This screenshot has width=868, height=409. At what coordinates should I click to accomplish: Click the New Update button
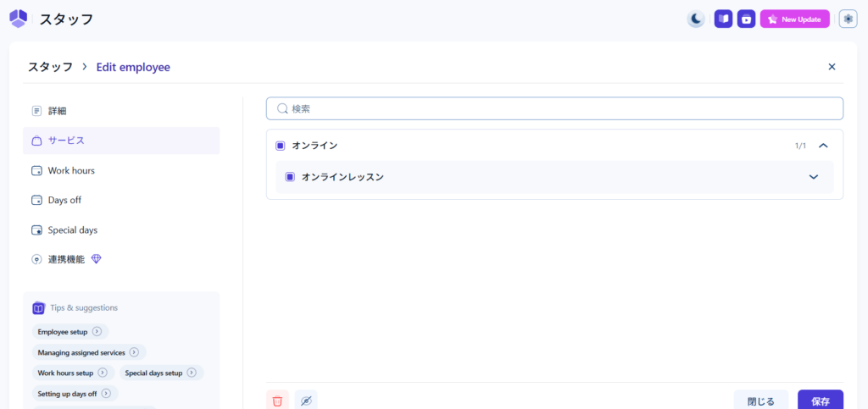tap(794, 19)
